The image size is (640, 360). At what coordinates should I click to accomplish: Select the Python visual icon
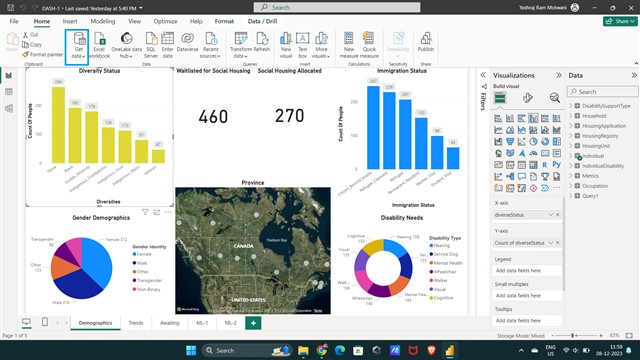click(556, 164)
